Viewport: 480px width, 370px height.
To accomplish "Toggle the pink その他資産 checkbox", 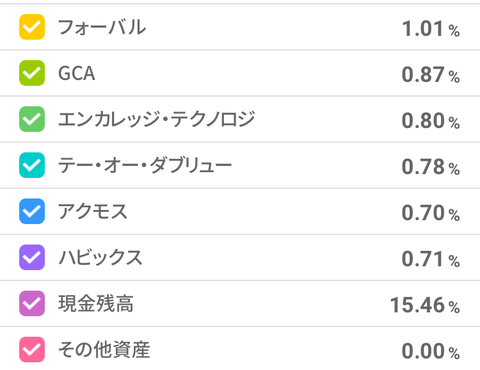I will coord(32,349).
